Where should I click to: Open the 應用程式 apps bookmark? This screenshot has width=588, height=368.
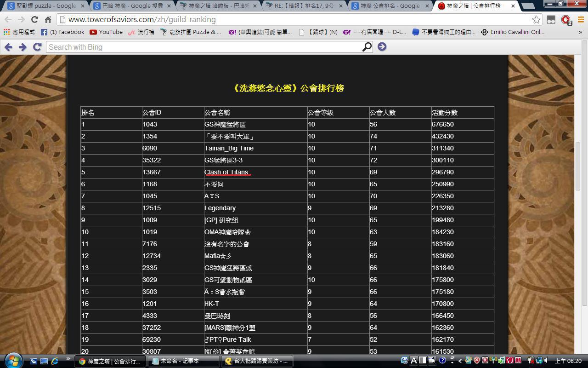19,32
